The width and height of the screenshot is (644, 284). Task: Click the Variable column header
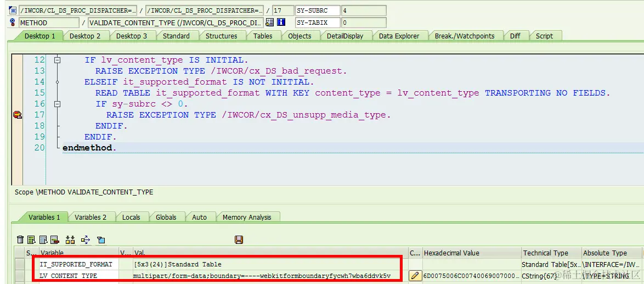[79, 253]
